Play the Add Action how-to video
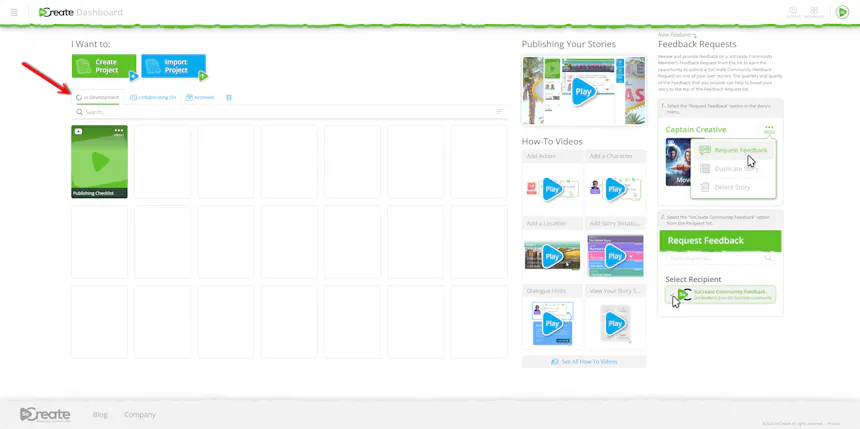 point(552,189)
